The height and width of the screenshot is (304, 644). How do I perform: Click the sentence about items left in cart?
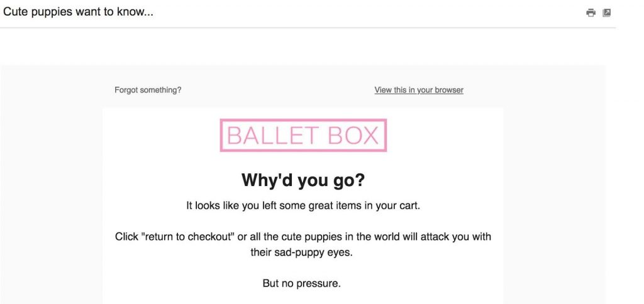pyautogui.click(x=303, y=205)
